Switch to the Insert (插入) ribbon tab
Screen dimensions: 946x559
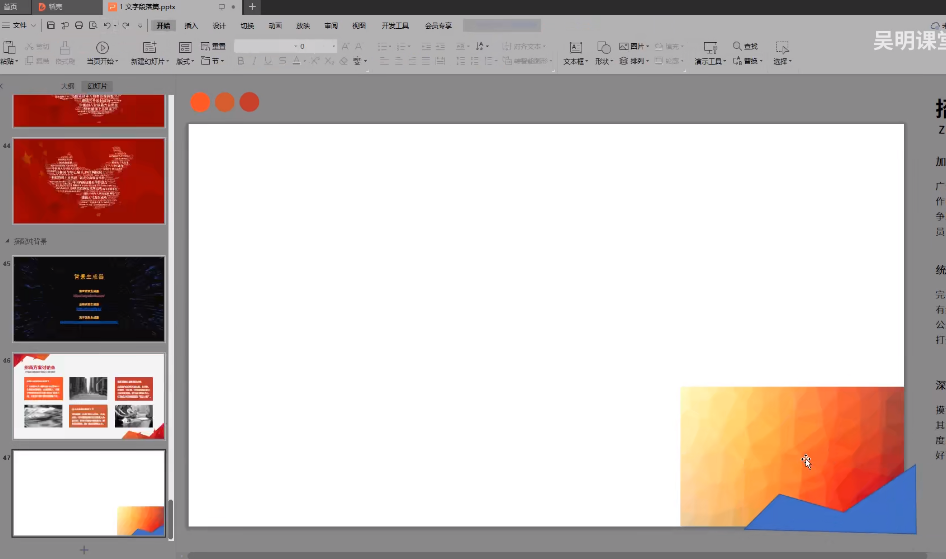pyautogui.click(x=191, y=25)
